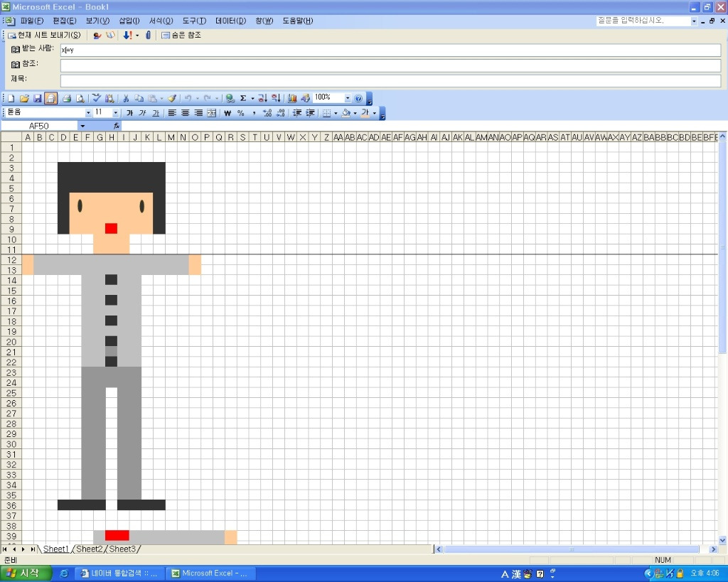Open the Drawing toolbar icon
Screen dimensions: 728x582
(305, 98)
